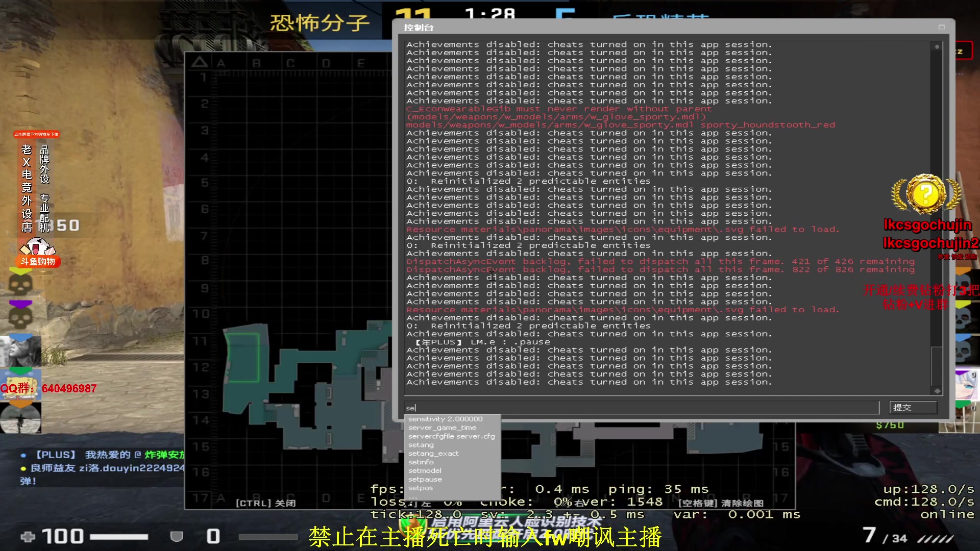Close the 控制台 console window

tap(942, 27)
